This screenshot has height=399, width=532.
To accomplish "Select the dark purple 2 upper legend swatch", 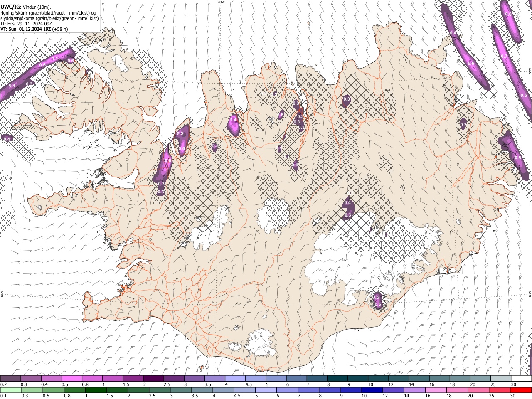I will [153, 379].
